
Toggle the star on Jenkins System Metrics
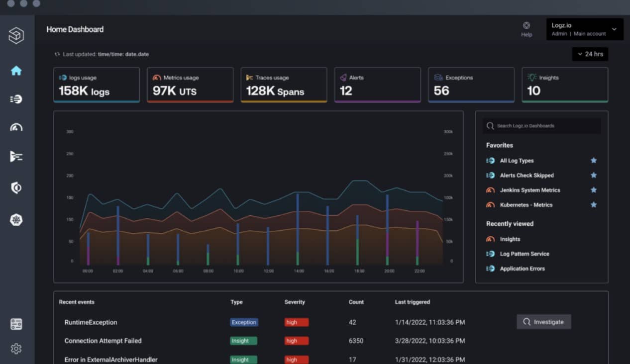point(593,189)
